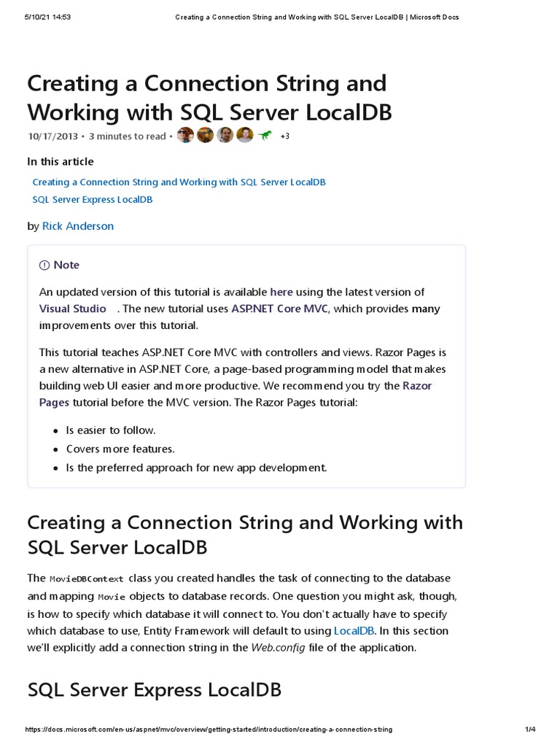Click the second contributor avatar

tap(205, 136)
